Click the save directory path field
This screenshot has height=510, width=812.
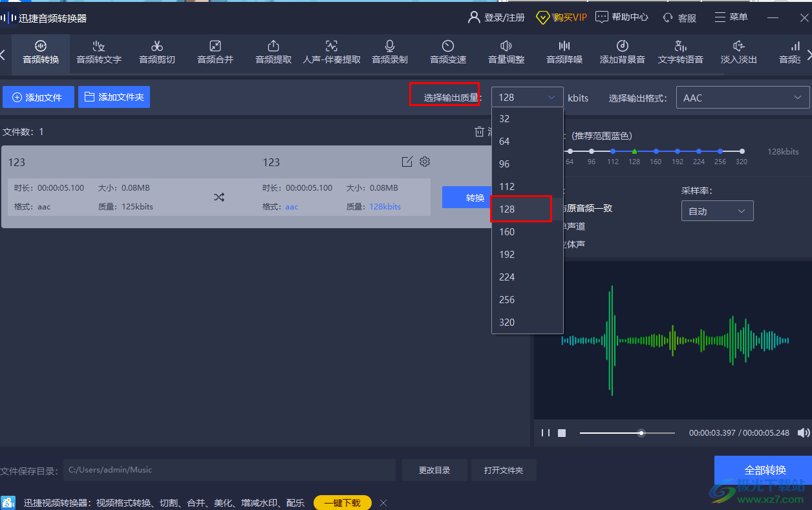230,470
